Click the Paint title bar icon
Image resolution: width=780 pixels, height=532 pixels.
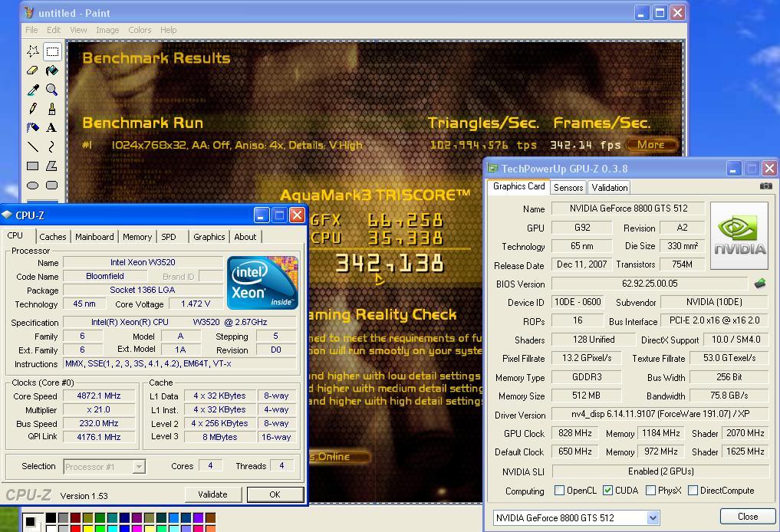[29, 12]
